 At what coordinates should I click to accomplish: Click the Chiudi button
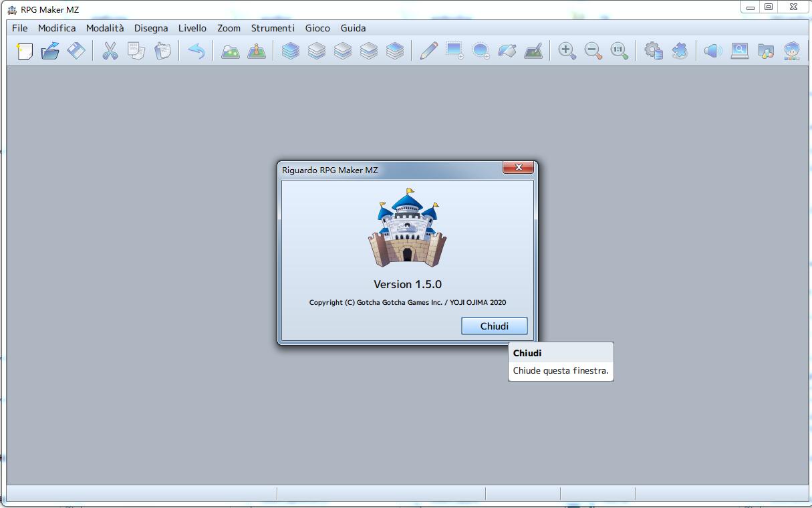tap(495, 326)
